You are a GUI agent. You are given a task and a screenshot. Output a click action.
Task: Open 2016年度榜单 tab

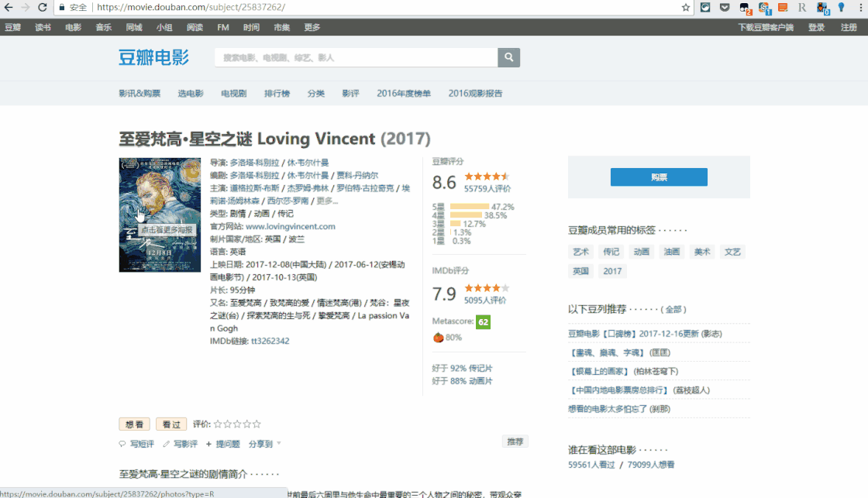(404, 94)
